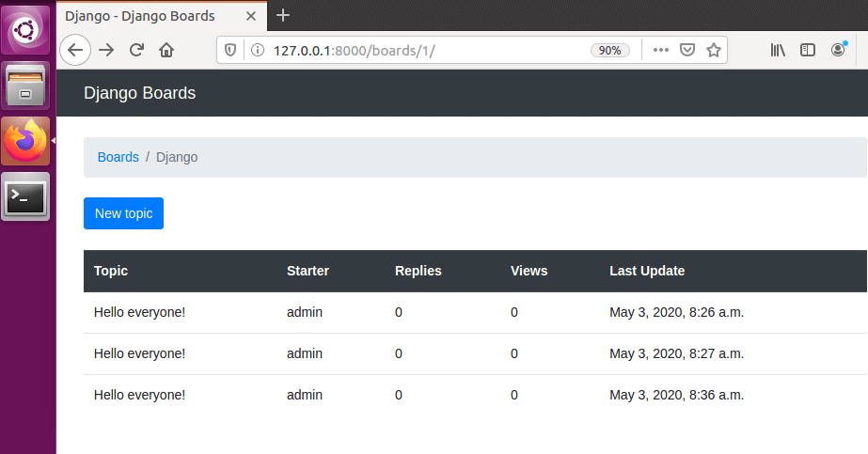Click the browser forward arrow
This screenshot has height=454, width=868.
[106, 51]
